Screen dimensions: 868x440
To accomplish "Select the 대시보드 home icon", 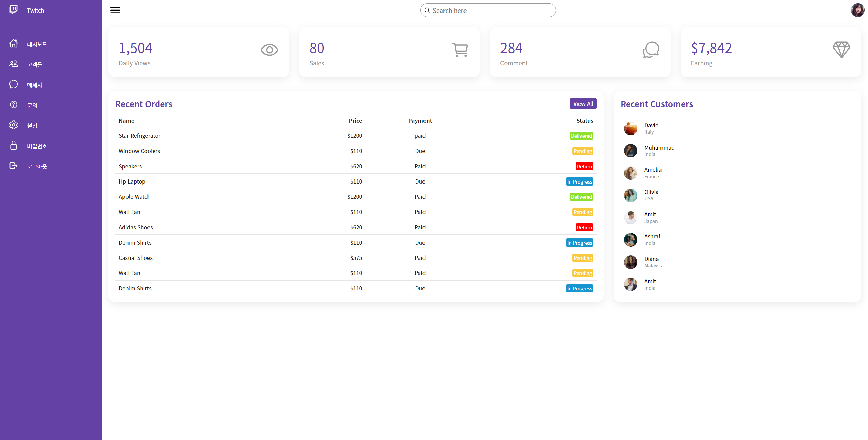I will [13, 43].
